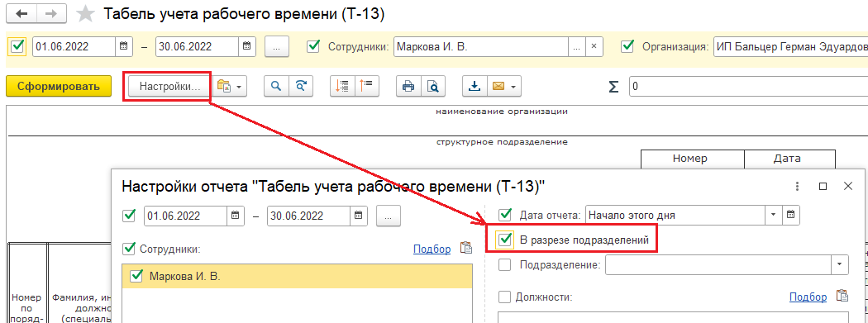Viewport: 868px width, 323px height.
Task: Print the report with printer icon
Action: click(408, 86)
